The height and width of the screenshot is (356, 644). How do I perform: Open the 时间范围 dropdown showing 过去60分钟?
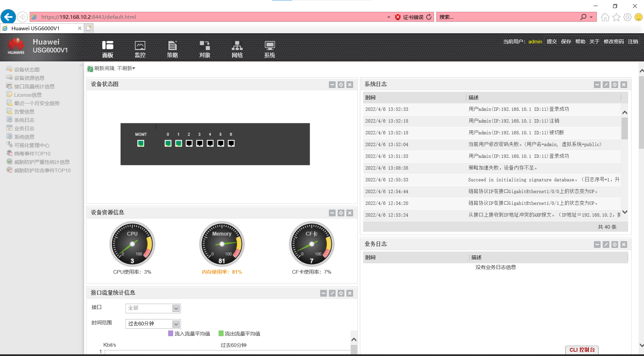176,324
